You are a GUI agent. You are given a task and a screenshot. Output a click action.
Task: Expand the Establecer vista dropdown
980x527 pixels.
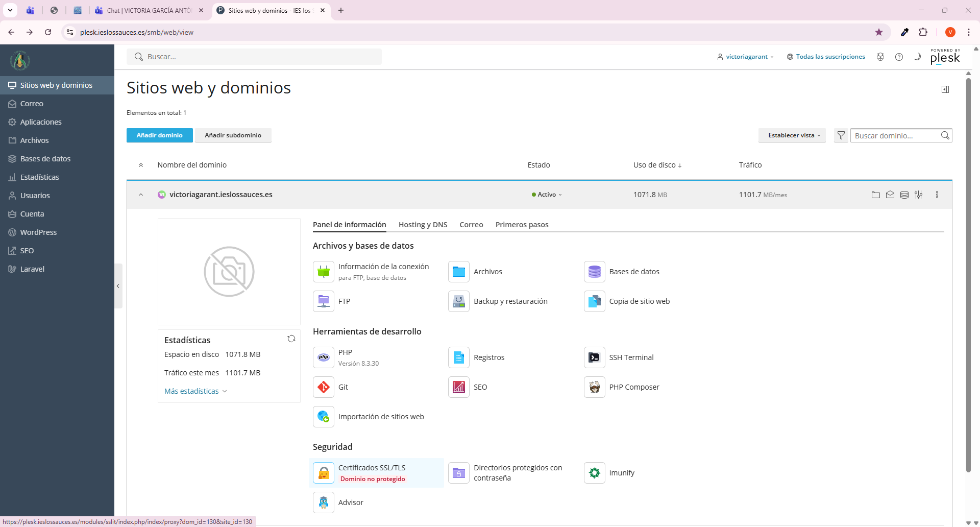coord(792,135)
